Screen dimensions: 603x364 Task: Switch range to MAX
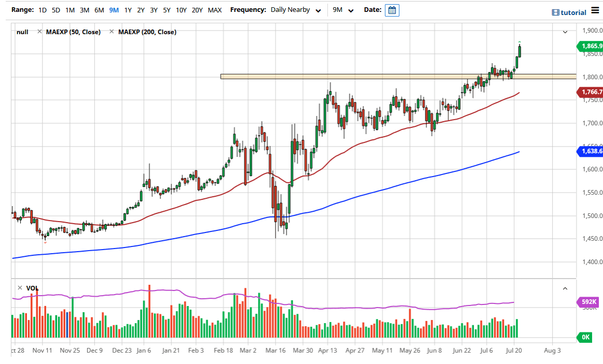pyautogui.click(x=214, y=10)
